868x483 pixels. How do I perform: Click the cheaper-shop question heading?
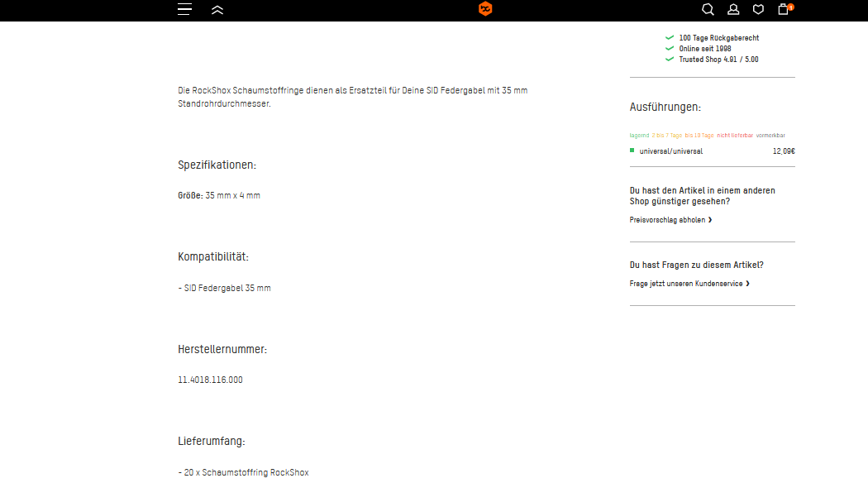pyautogui.click(x=702, y=195)
